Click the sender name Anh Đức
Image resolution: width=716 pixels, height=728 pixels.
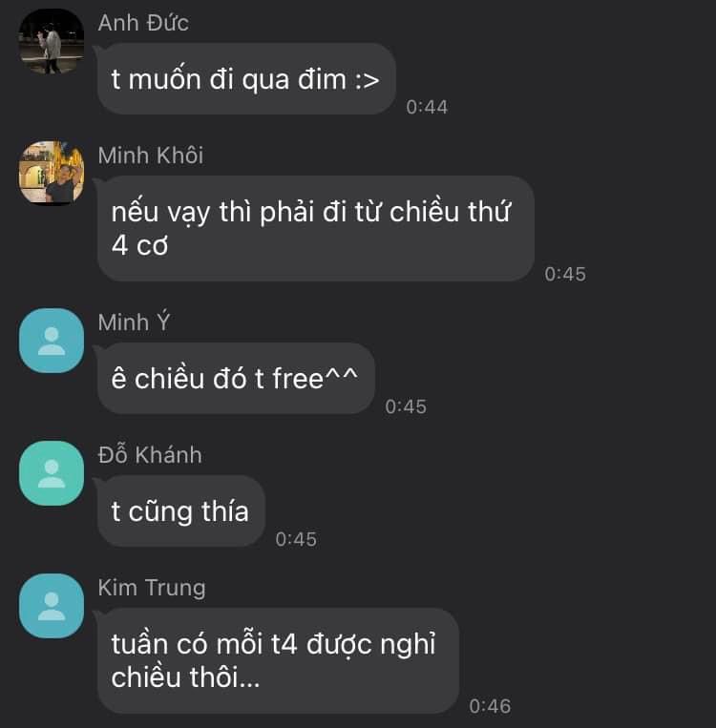(x=143, y=23)
